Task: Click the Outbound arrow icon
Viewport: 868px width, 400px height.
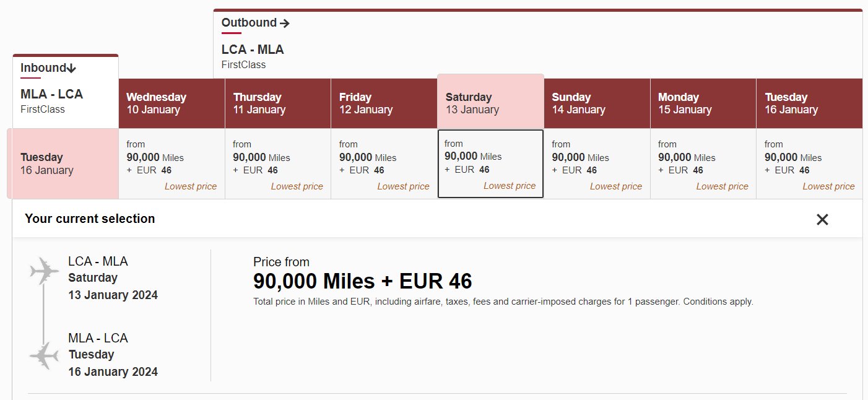Action: pyautogui.click(x=285, y=24)
